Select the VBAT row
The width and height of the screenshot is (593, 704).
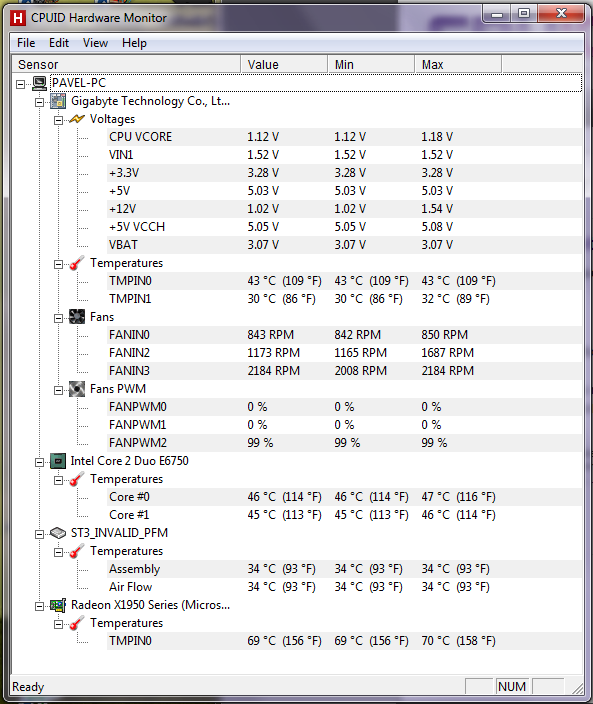tap(344, 245)
